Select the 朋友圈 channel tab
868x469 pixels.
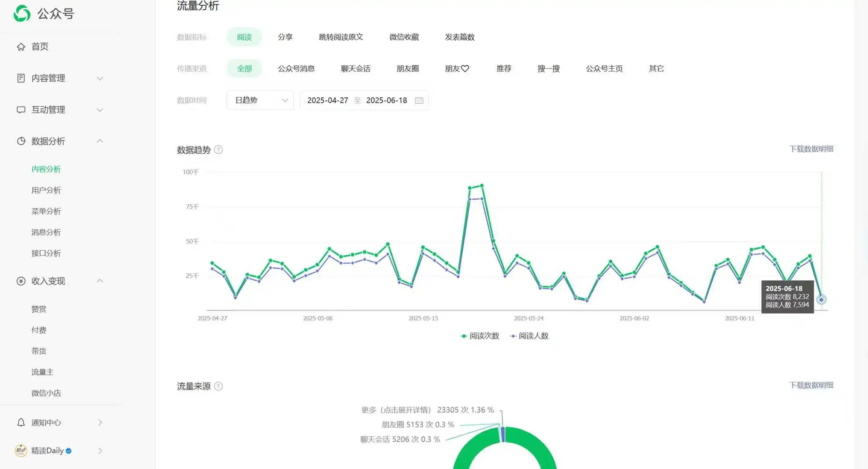(x=408, y=69)
